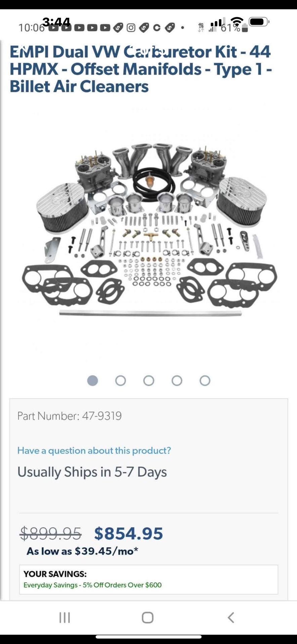Tap the Android back arrow icon
The height and width of the screenshot is (644, 297).
231,618
